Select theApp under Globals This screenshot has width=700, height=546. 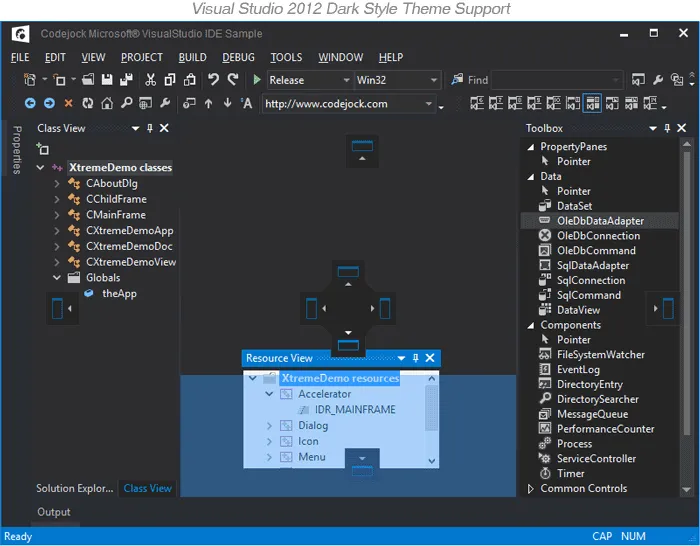tap(119, 294)
